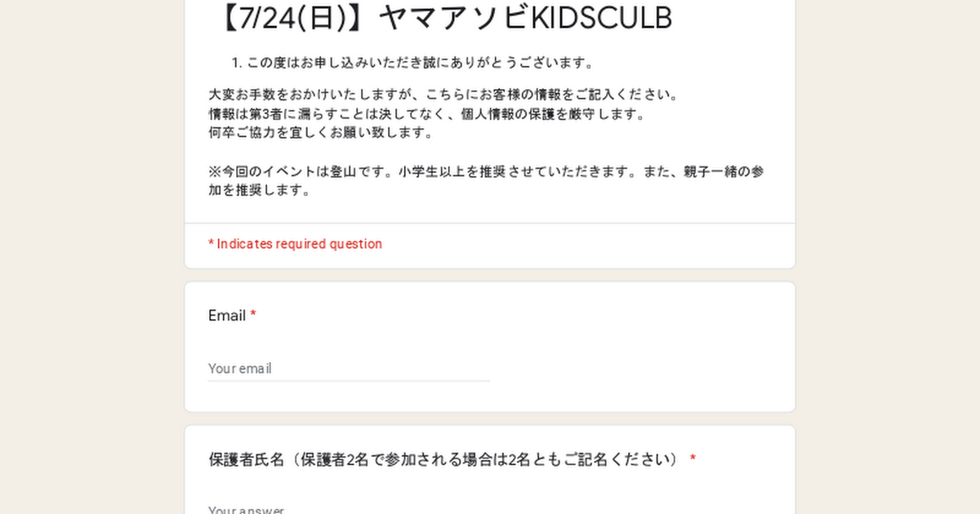Click the "Email" question label
The image size is (980, 514).
click(x=227, y=316)
